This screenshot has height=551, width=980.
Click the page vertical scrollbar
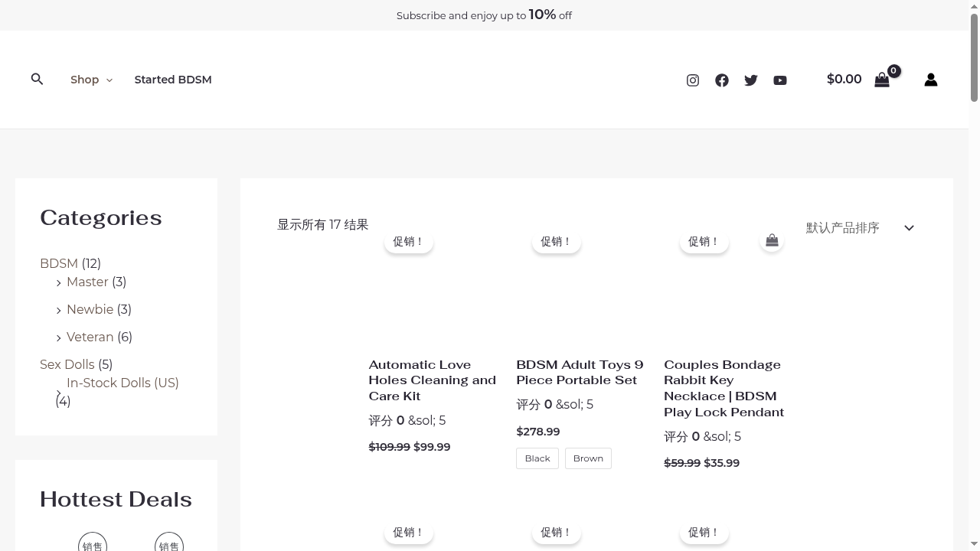[974, 306]
